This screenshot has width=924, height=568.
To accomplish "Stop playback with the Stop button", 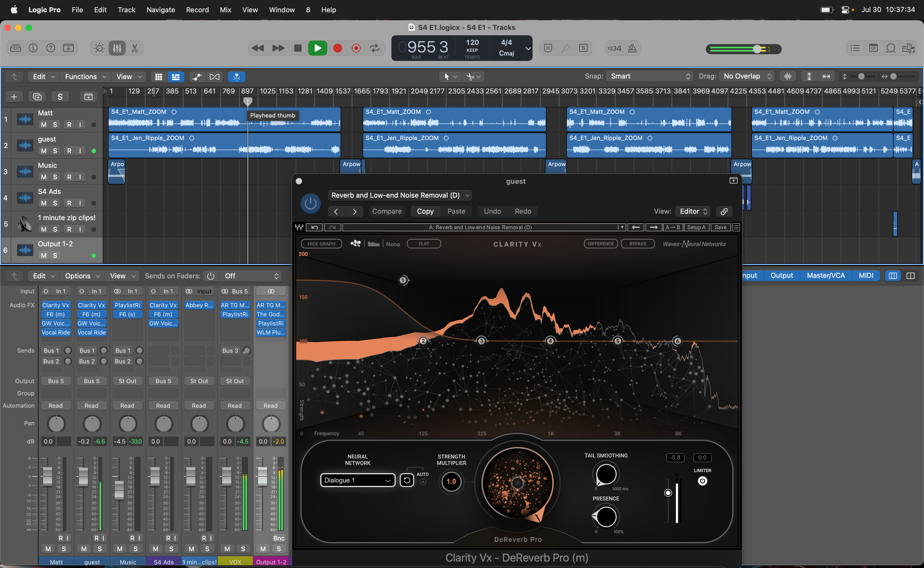I will (x=298, y=48).
